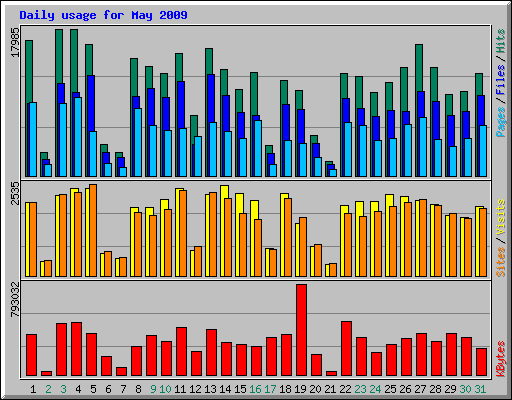Click the red KBytes bar for day 4

pos(77,349)
